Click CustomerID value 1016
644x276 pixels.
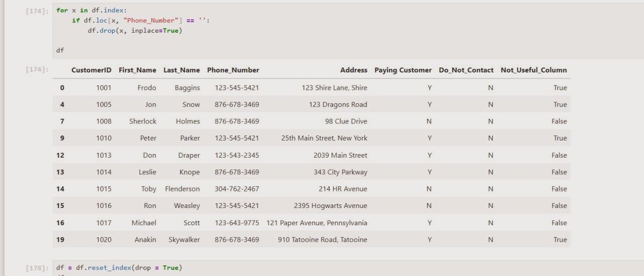[104, 206]
